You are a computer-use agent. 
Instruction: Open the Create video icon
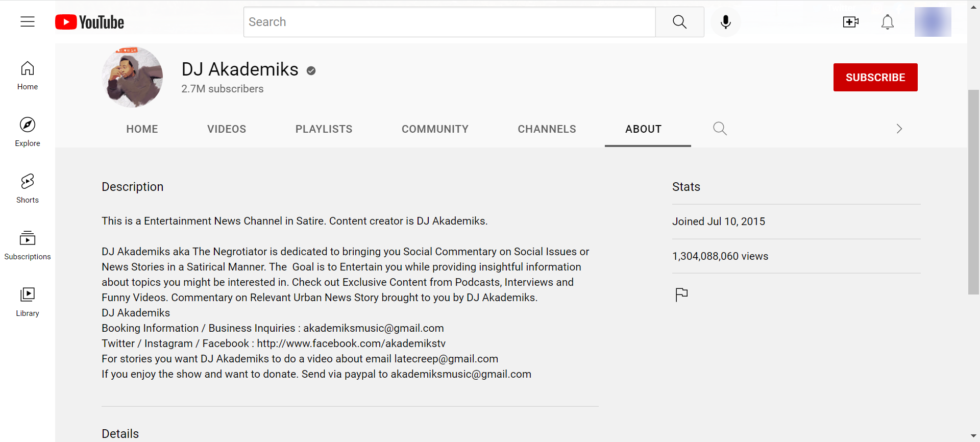[850, 22]
